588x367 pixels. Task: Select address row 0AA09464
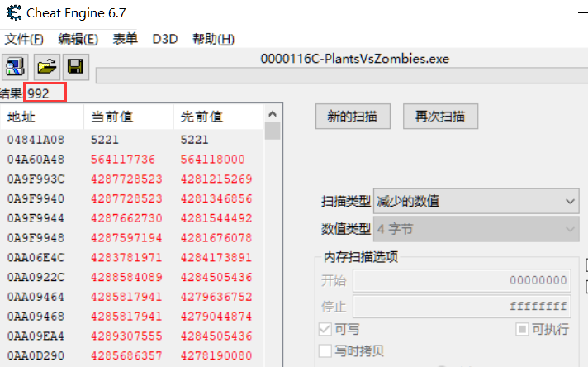(132, 297)
